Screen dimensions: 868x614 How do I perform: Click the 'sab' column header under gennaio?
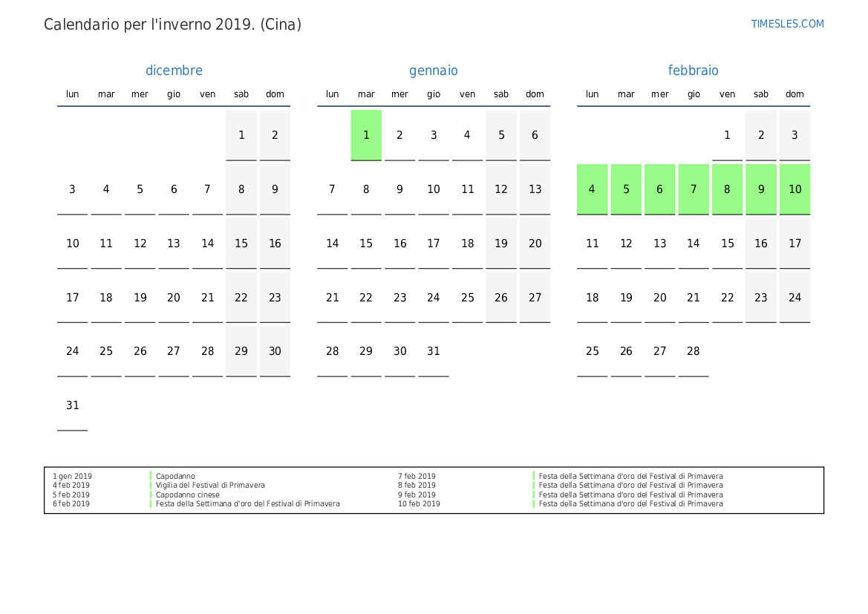click(x=501, y=94)
